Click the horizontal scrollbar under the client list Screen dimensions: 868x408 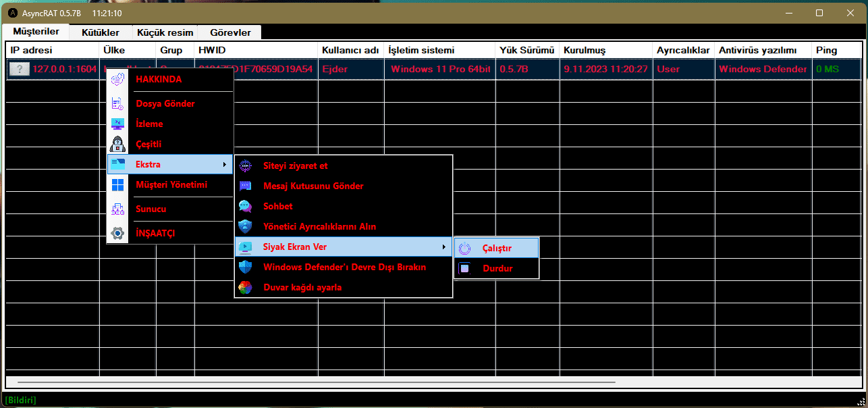(x=317, y=382)
